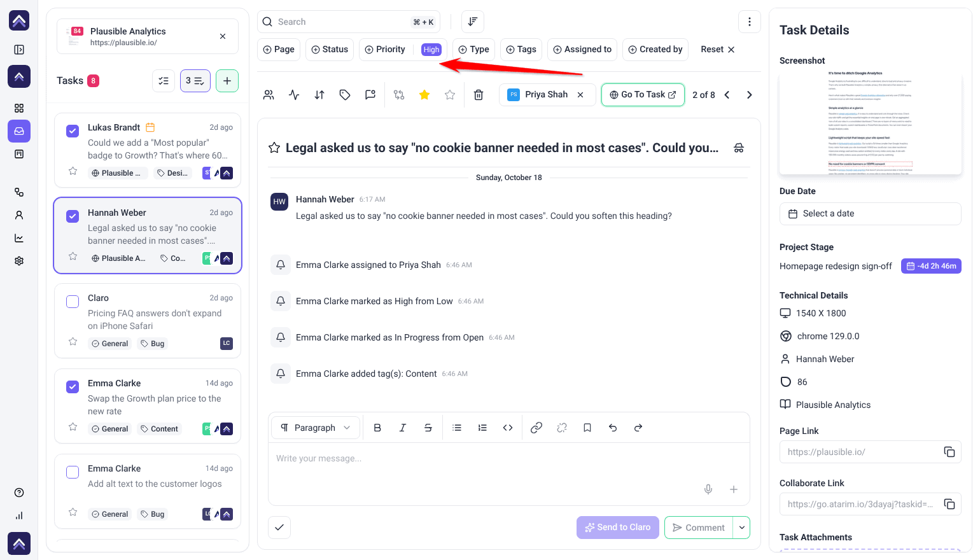Viewport: 980px width, 560px height.
Task: Click the sort order icon beside search
Action: point(473,22)
